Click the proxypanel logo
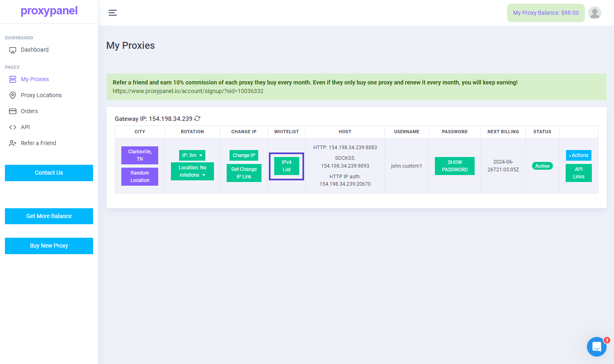 pyautogui.click(x=49, y=11)
